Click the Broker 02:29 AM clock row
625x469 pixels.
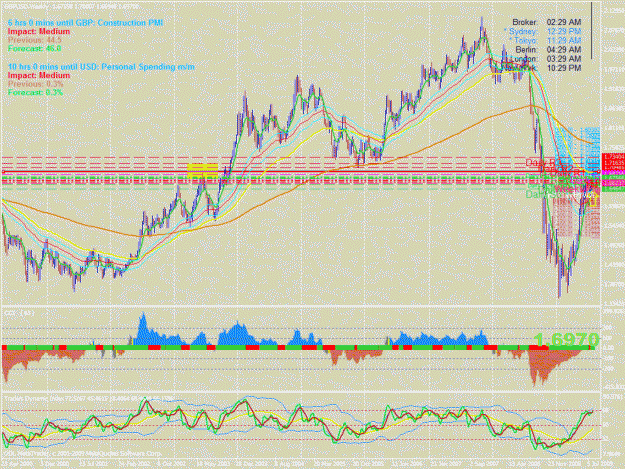pos(546,22)
